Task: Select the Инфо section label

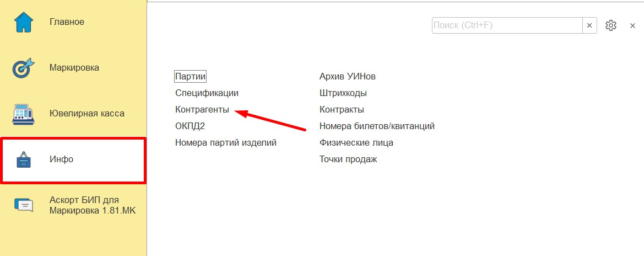Action: point(61,159)
